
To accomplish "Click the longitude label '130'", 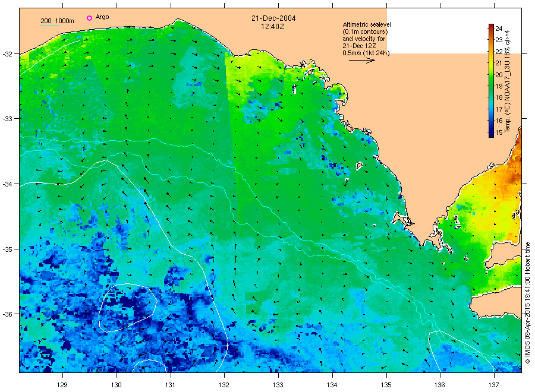I will pyautogui.click(x=117, y=385).
